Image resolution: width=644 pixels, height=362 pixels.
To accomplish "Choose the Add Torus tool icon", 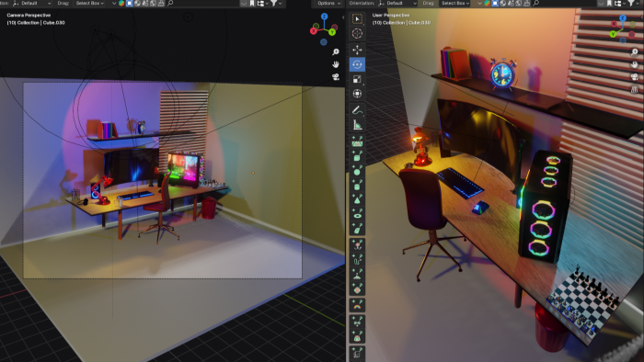I will point(357,213).
